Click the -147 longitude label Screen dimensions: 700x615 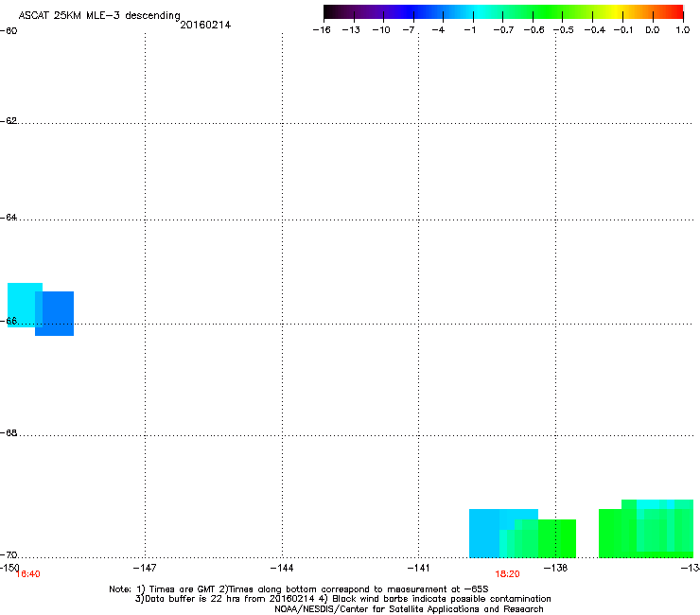[x=145, y=568]
